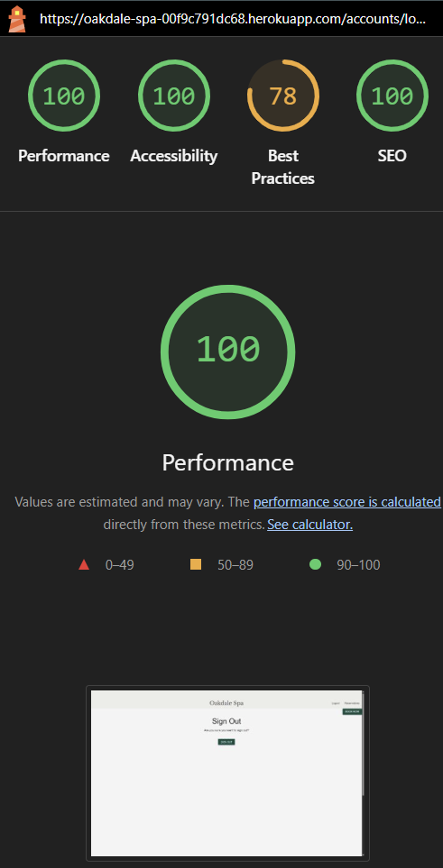Open the 'See calculator.' link

pyautogui.click(x=310, y=525)
